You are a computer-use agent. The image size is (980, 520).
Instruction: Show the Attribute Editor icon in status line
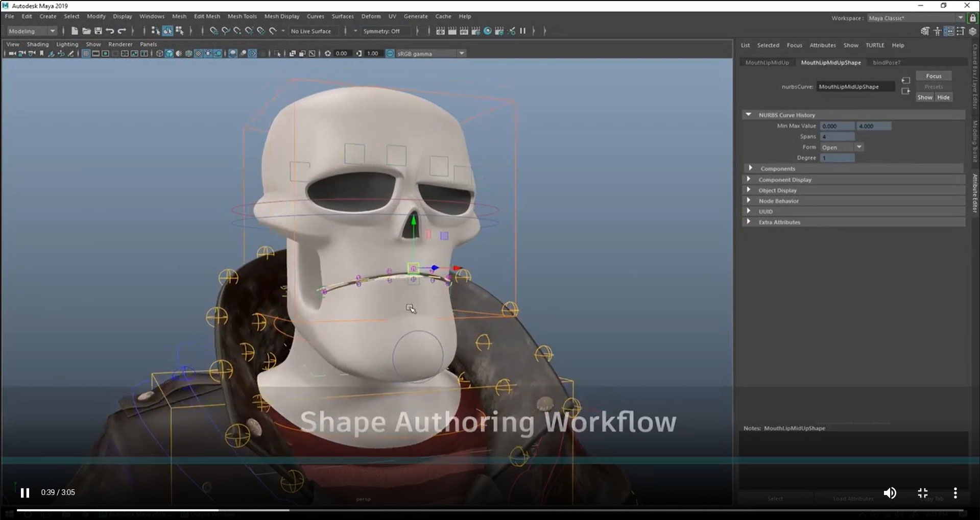[949, 31]
